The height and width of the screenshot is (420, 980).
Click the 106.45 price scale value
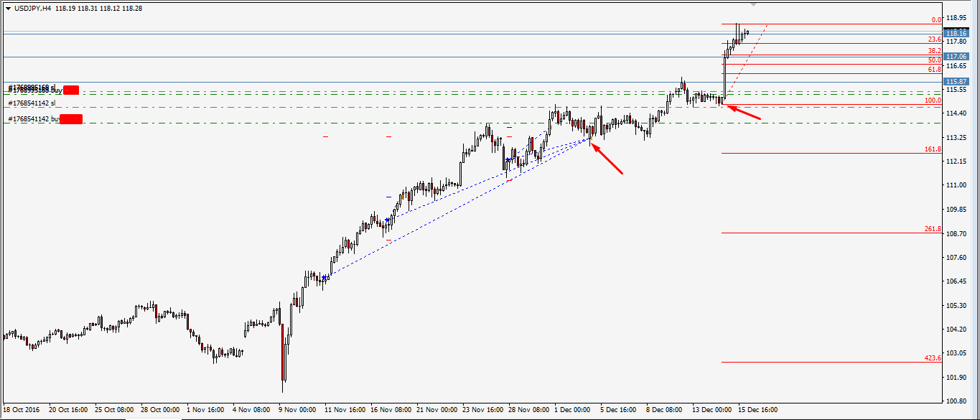click(x=957, y=281)
